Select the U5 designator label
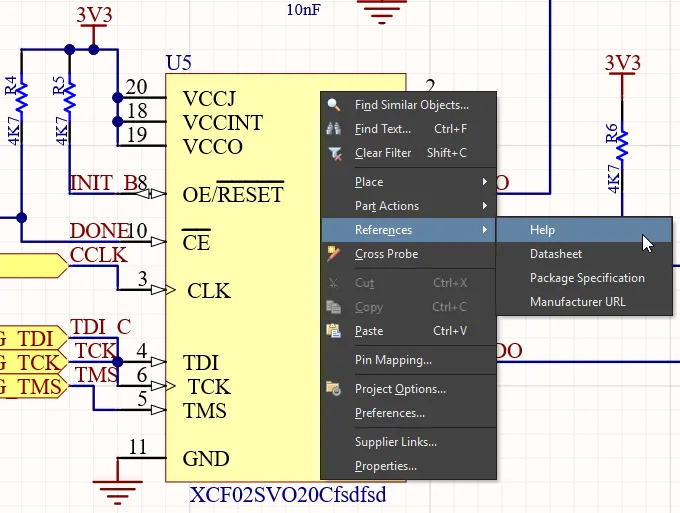 click(x=179, y=63)
